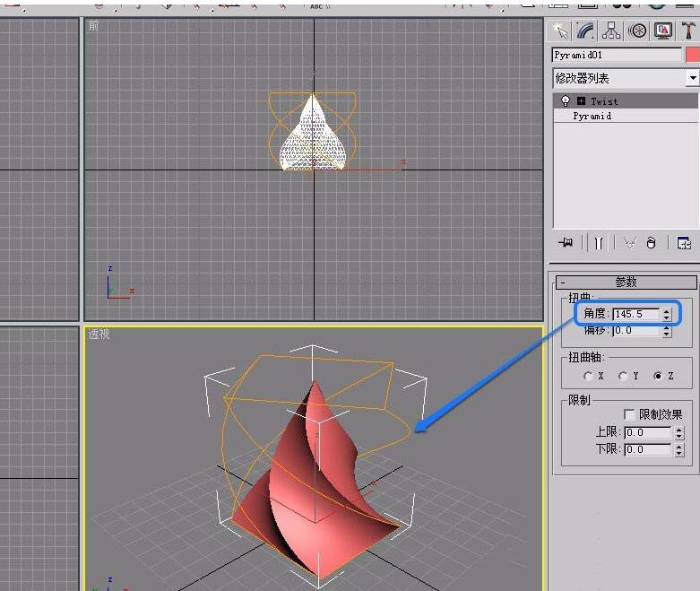700x591 pixels.
Task: Open the Display panel monitor icon
Action: click(x=663, y=30)
